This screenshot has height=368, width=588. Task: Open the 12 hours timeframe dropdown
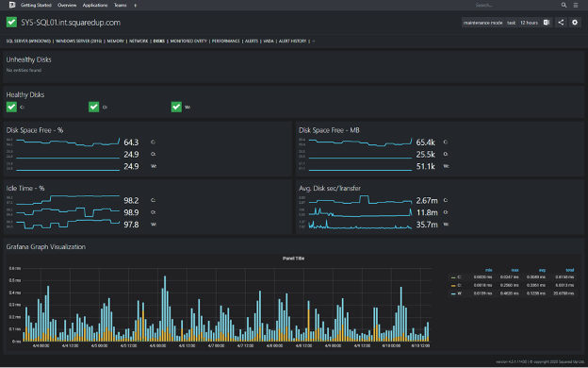(x=530, y=23)
